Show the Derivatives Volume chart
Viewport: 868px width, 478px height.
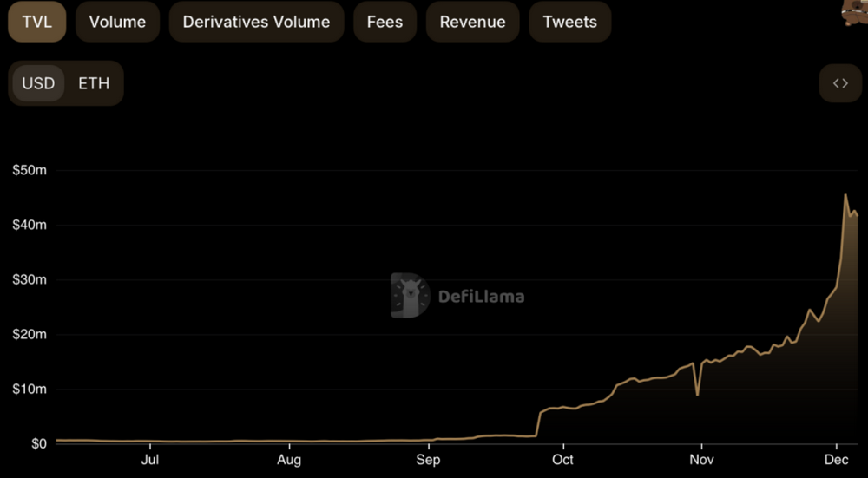click(256, 22)
